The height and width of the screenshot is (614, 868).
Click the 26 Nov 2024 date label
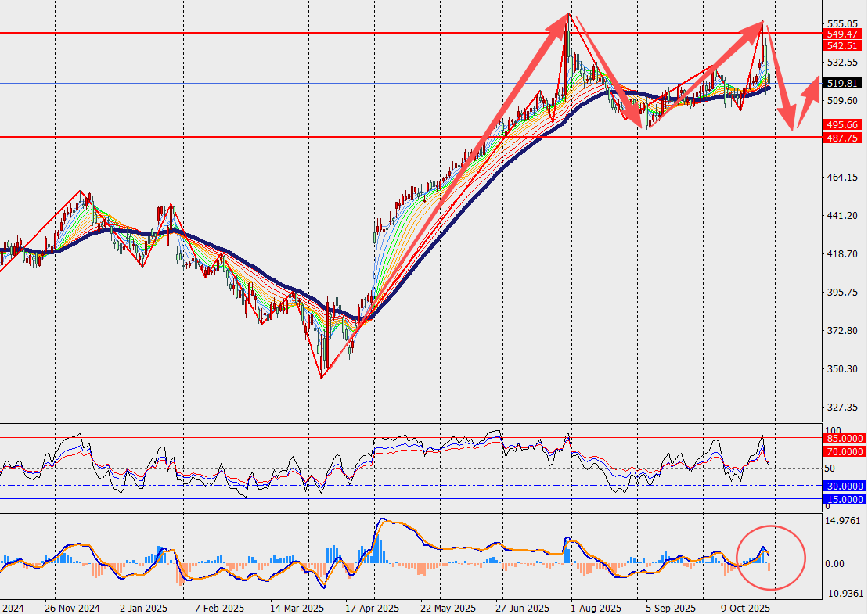(72, 608)
